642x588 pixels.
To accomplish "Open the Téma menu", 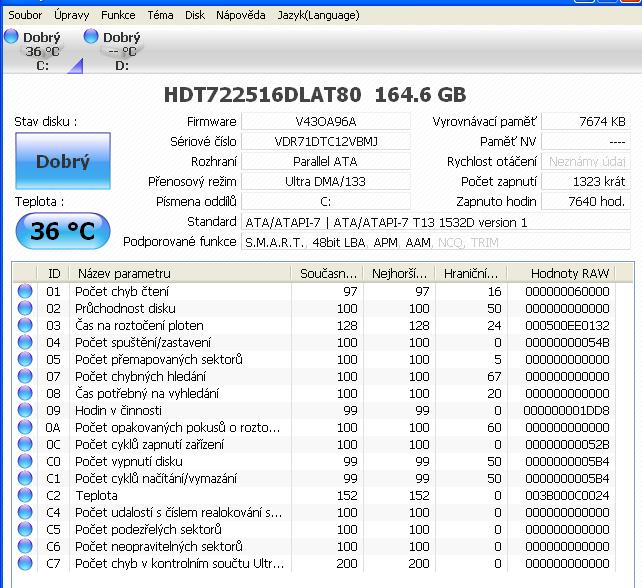I will coord(160,15).
